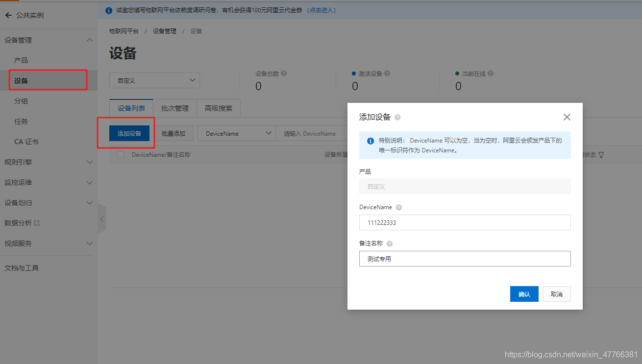Switch to the 批次管理 tab
The height and width of the screenshot is (364, 642).
pos(175,108)
